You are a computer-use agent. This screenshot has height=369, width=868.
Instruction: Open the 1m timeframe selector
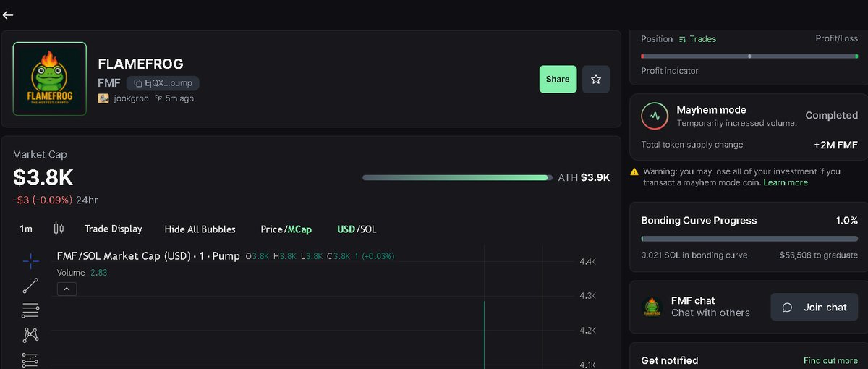26,229
